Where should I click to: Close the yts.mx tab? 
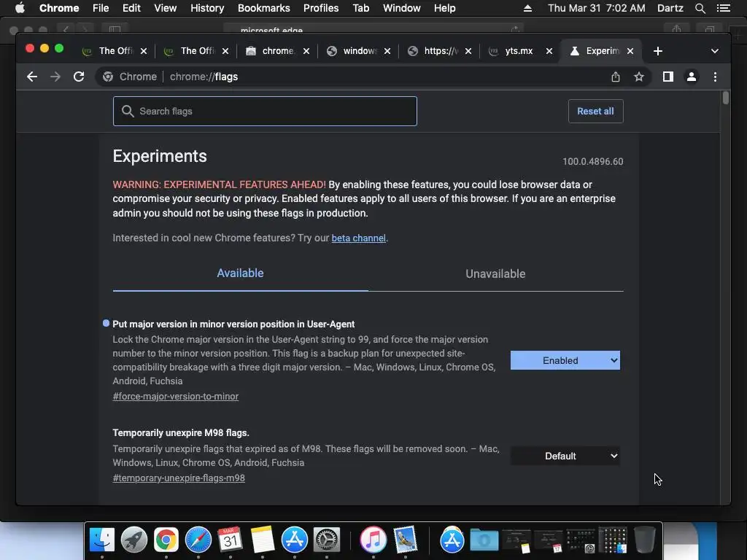tap(549, 51)
